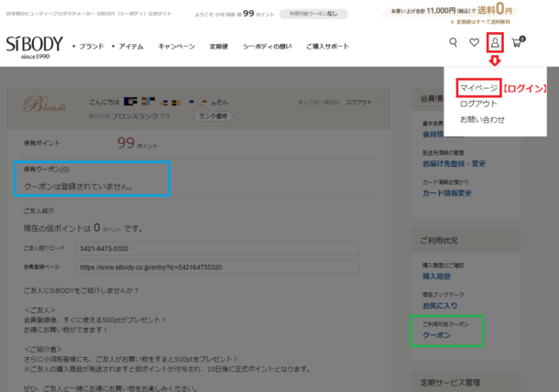Open カード情報変更 link
The height and width of the screenshot is (392, 559).
click(446, 192)
